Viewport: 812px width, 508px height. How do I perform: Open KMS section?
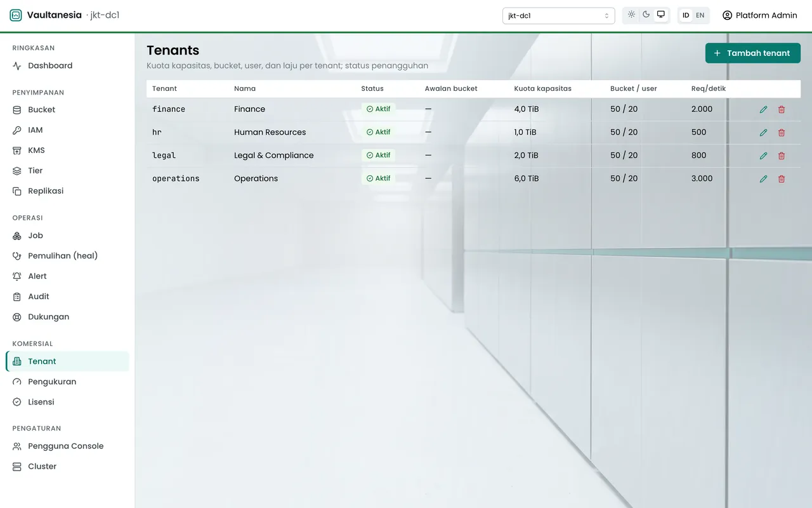(x=67, y=150)
